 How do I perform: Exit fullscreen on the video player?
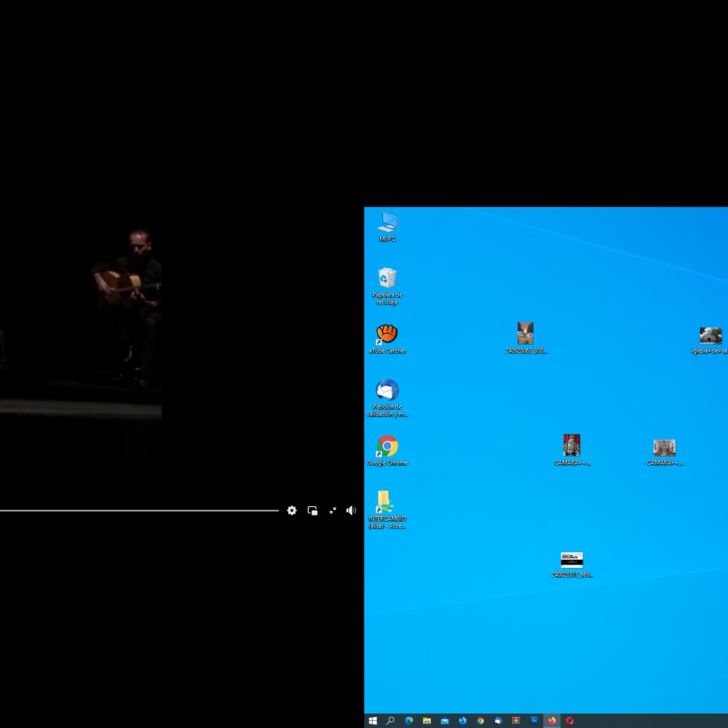pyautogui.click(x=333, y=510)
